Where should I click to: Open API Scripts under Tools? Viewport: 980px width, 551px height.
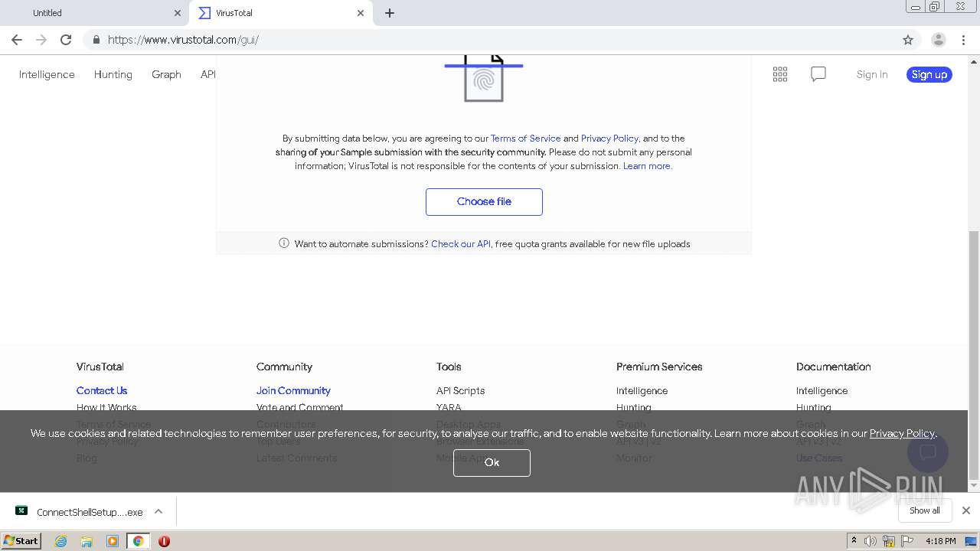click(x=460, y=390)
